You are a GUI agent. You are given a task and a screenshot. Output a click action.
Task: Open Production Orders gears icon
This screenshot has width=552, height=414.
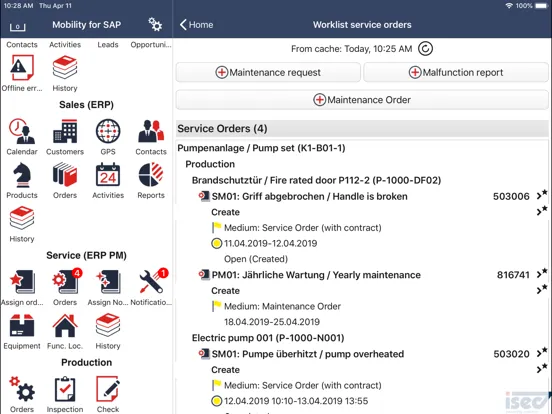point(22,389)
